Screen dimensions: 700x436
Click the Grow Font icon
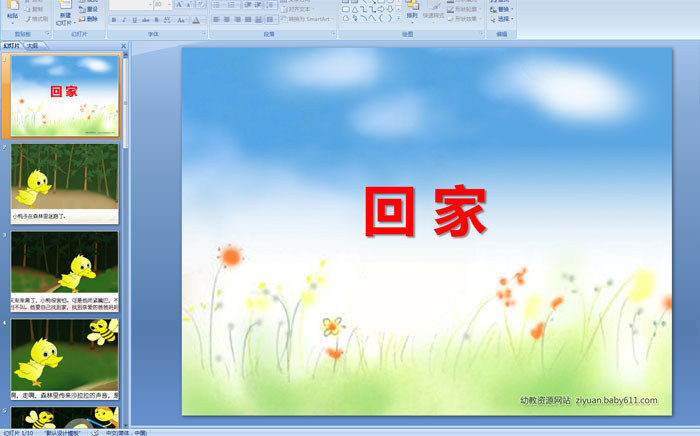pyautogui.click(x=179, y=5)
